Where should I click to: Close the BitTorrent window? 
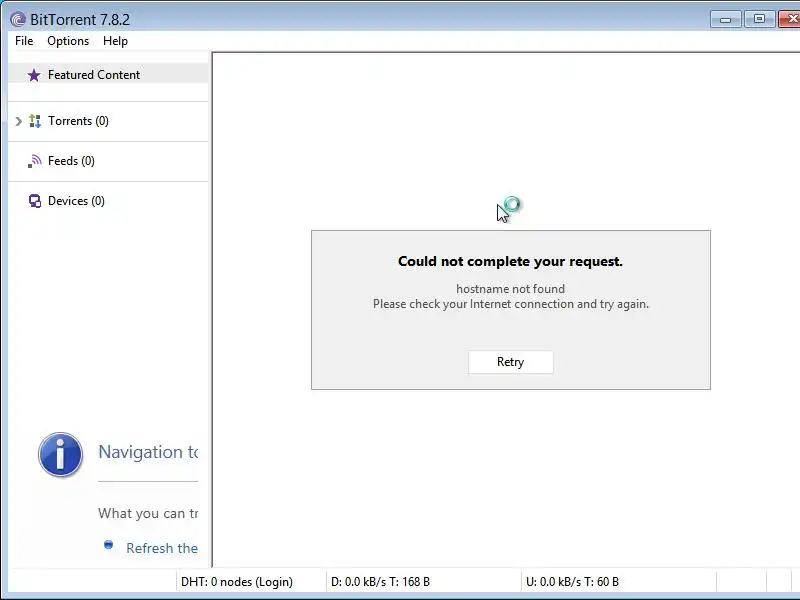click(790, 19)
